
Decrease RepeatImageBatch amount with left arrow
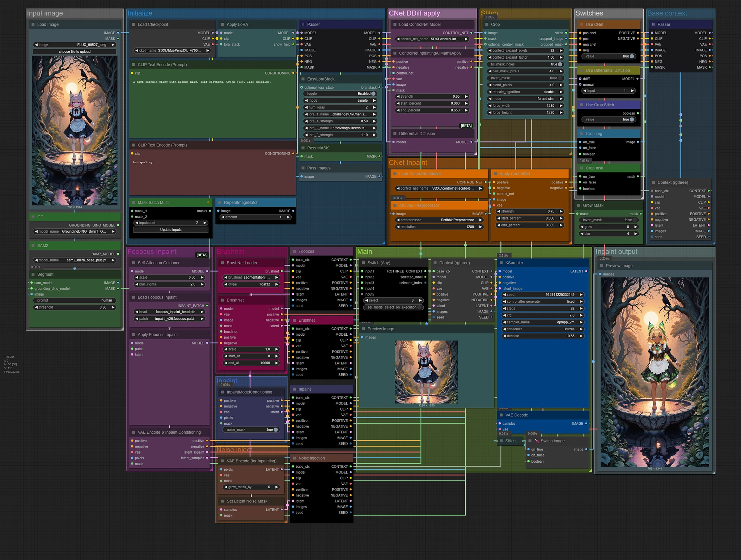pyautogui.click(x=223, y=217)
